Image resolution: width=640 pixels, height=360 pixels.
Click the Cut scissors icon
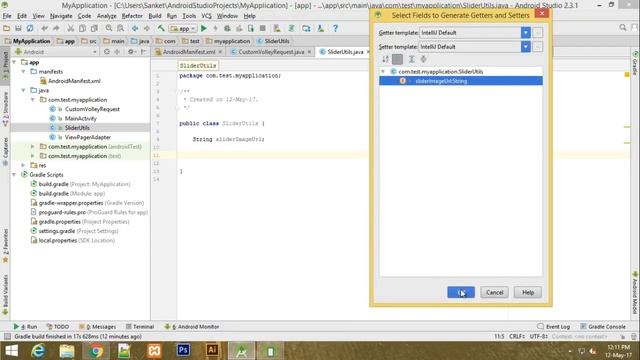click(x=71, y=28)
